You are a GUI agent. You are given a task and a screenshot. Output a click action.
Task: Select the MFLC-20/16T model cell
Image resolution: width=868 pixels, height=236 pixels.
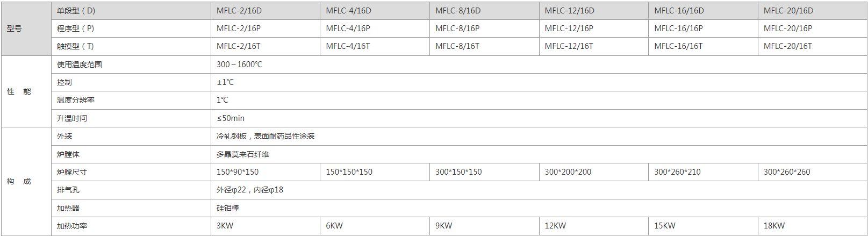[x=787, y=46]
